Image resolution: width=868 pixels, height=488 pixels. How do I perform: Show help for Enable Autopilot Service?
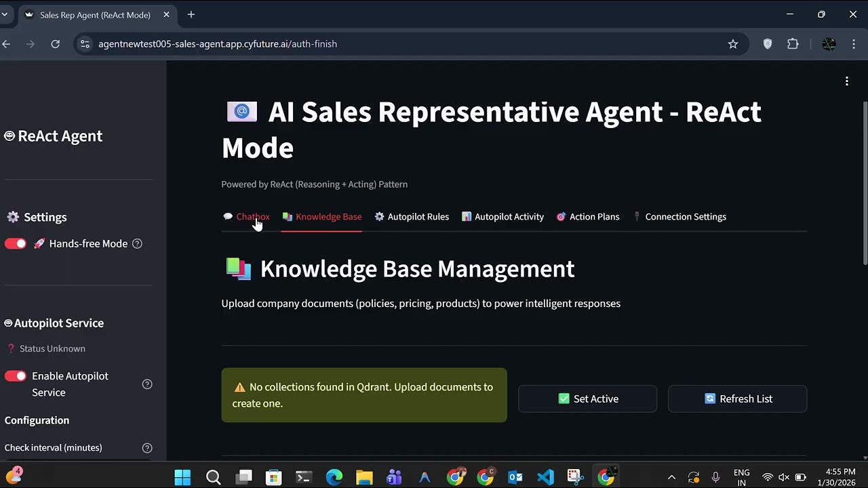(147, 384)
